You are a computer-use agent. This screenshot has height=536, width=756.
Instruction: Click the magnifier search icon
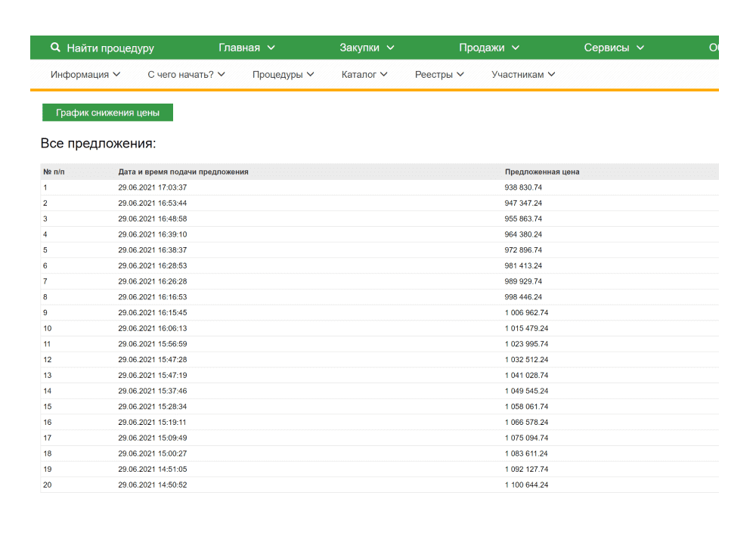pos(54,48)
